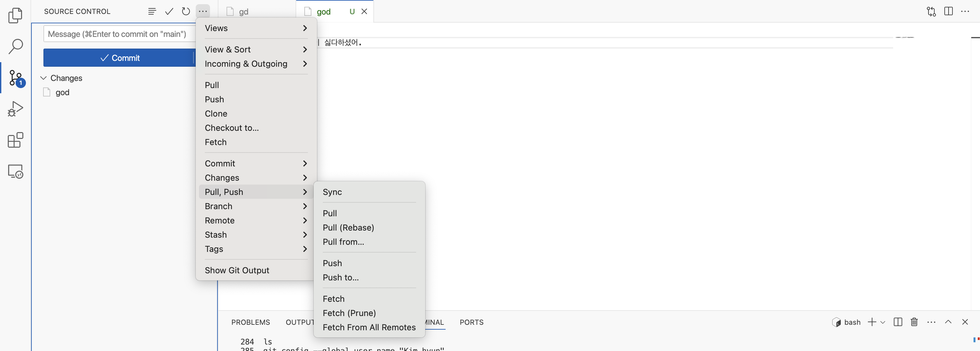
Task: Click the checkmark commit icon in header
Action: (x=169, y=11)
